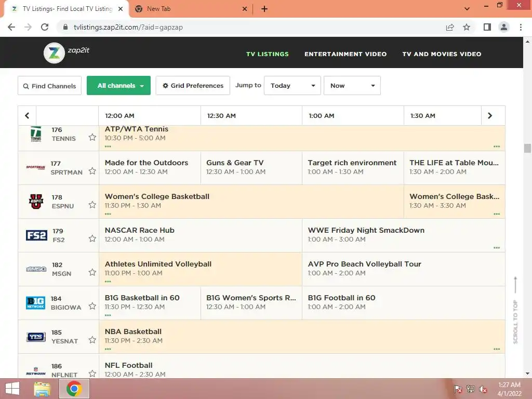532x399 pixels.
Task: Click the MSG channel logo
Action: (36, 269)
